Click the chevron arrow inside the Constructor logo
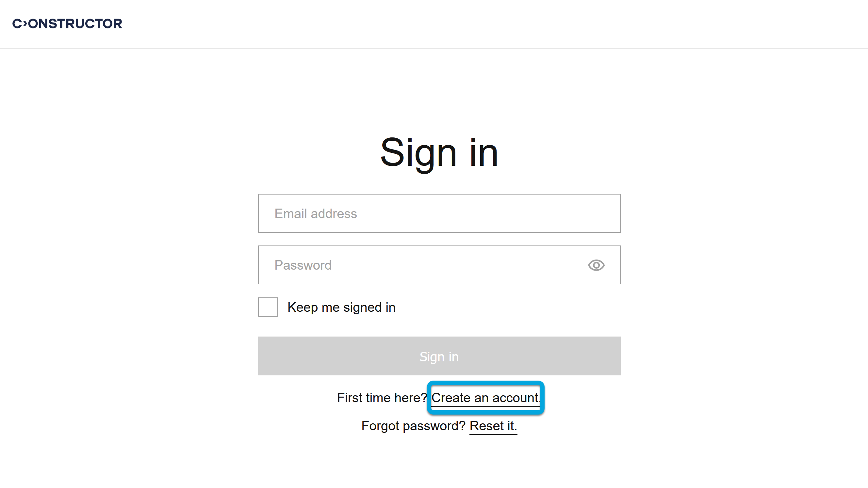Screen dimensions: 868x488 (x=25, y=24)
